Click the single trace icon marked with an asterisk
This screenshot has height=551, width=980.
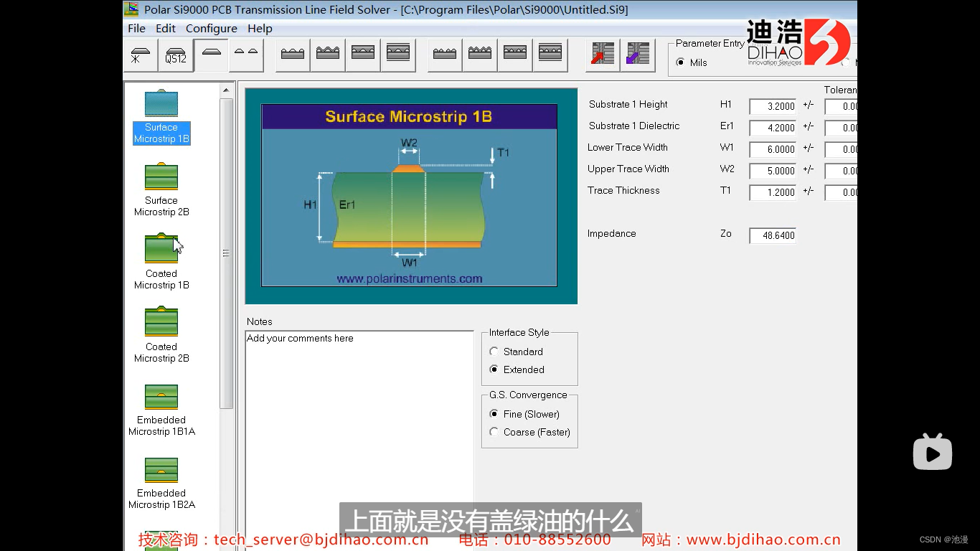pyautogui.click(x=141, y=55)
